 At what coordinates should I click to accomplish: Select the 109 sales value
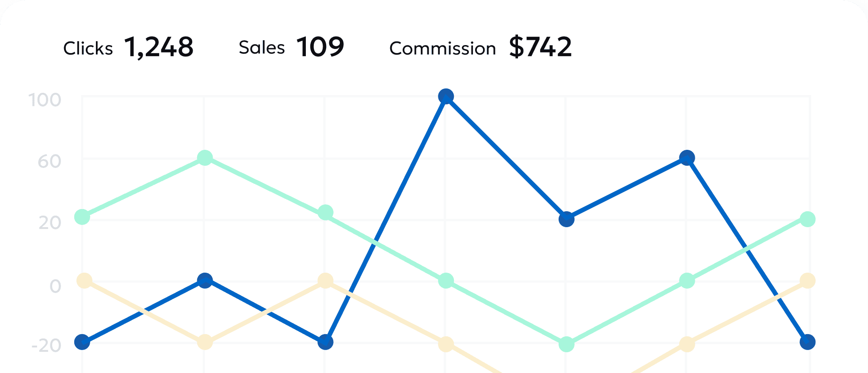[x=320, y=47]
